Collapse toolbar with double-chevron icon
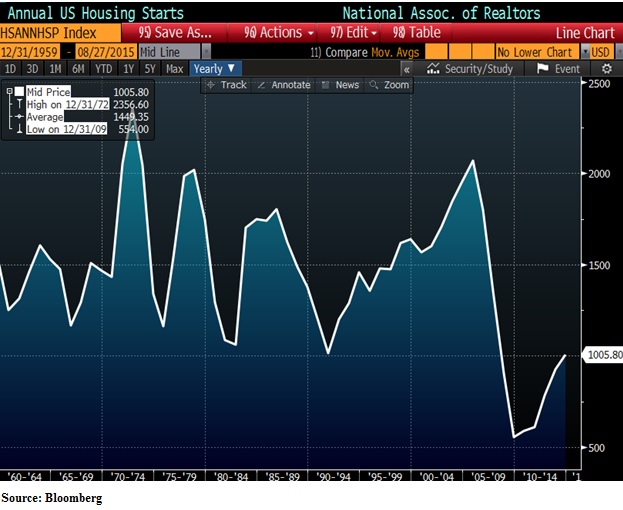The image size is (623, 510). 407,69
